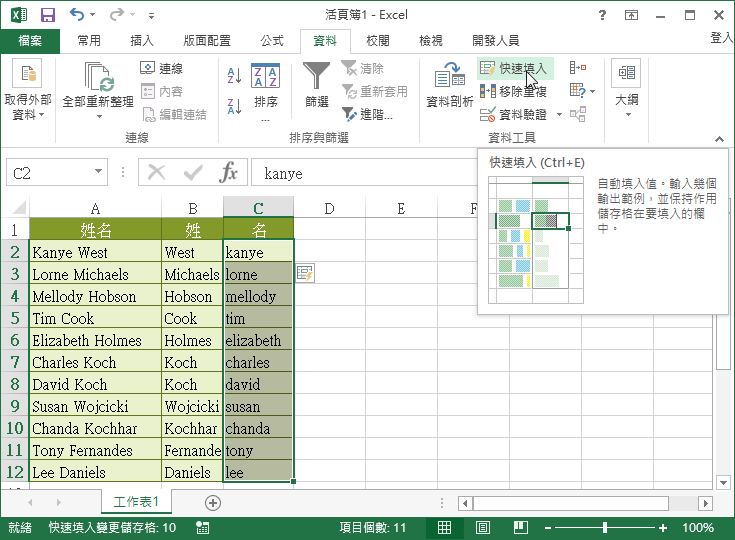Open the Name Box dropdown arrow
The height and width of the screenshot is (540, 735).
pos(98,171)
